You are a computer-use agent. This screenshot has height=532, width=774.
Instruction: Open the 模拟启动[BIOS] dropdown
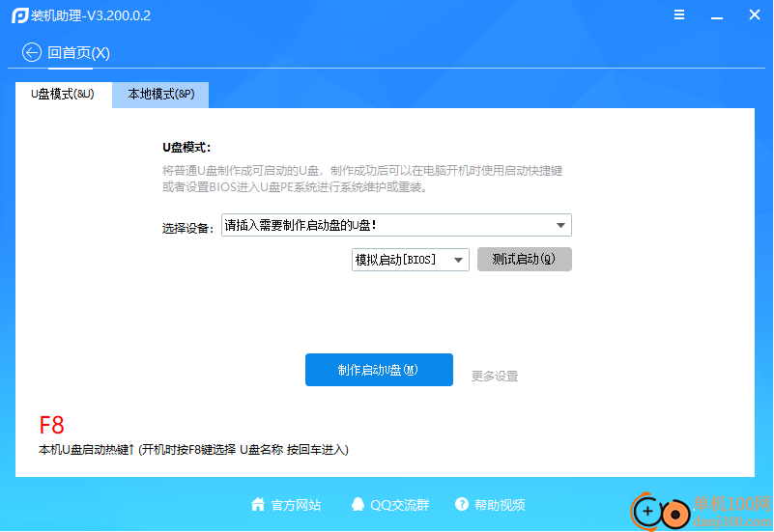pos(411,260)
